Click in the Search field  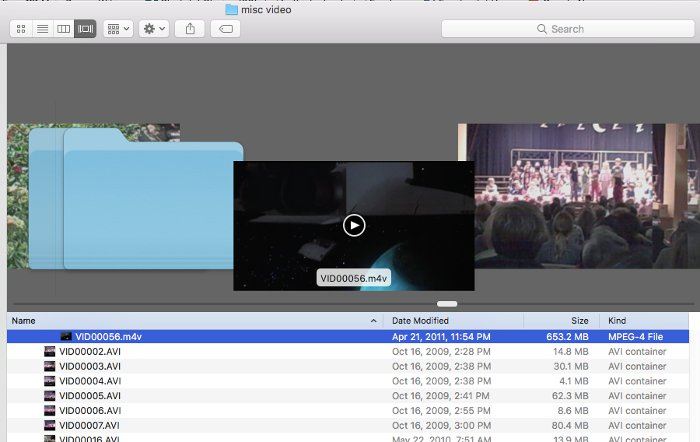567,29
